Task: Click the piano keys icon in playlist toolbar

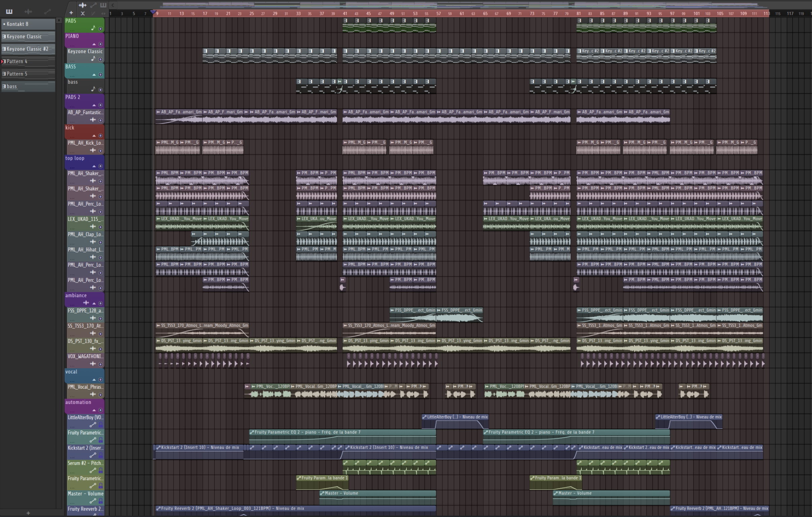Action: click(103, 5)
